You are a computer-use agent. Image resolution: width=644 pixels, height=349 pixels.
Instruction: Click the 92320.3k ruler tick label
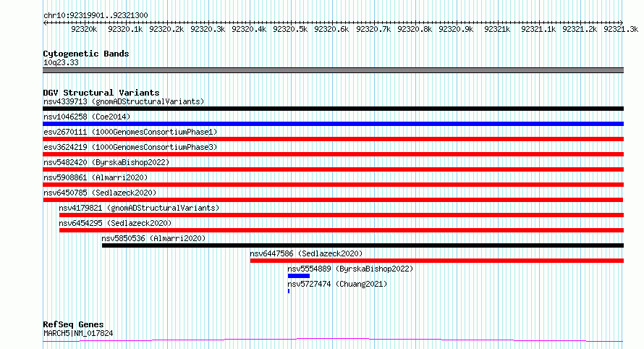(x=208, y=29)
